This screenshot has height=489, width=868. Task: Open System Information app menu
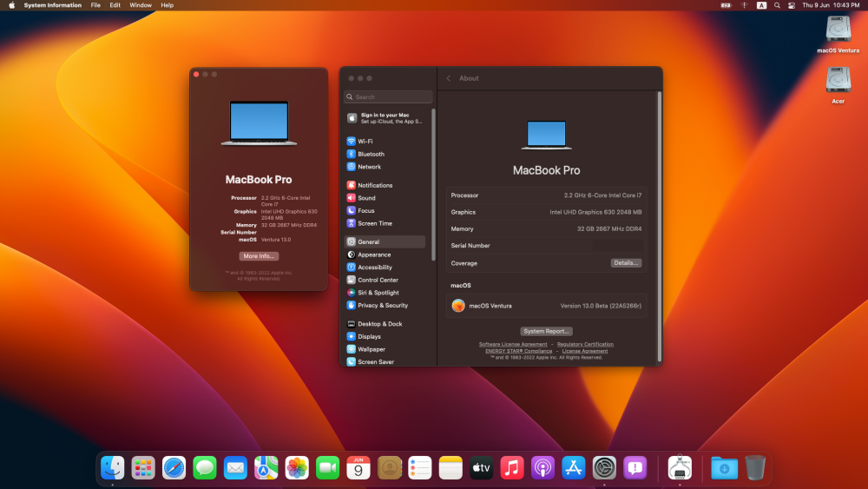(x=53, y=5)
